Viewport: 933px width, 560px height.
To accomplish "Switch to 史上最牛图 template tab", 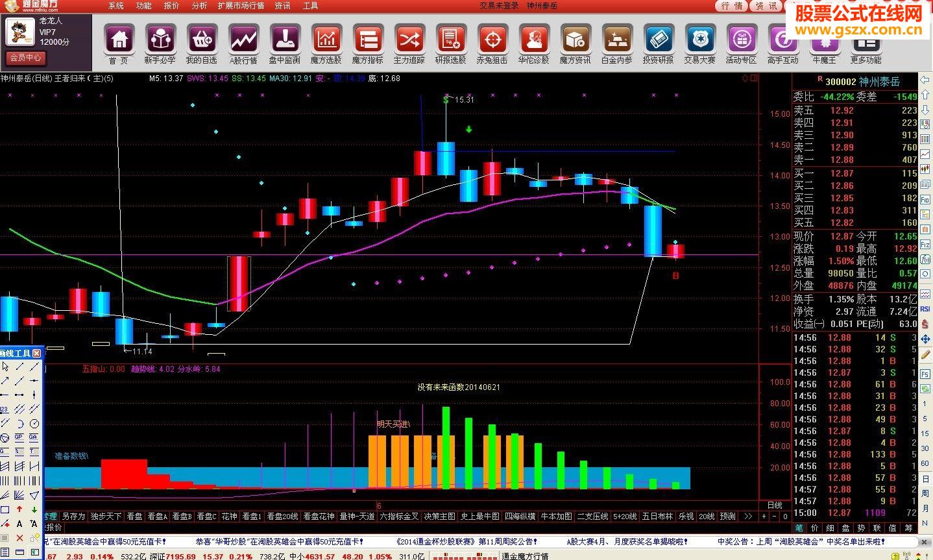I will (x=479, y=517).
